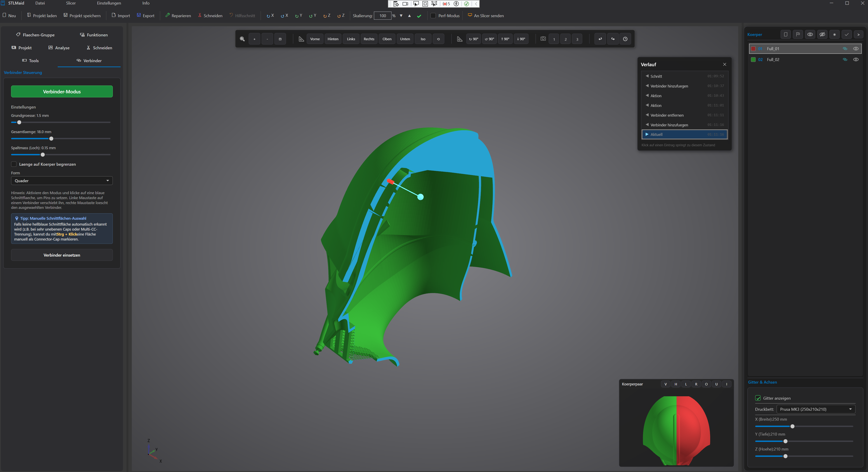Viewport: 868px width, 472px height.
Task: Switch to the Funktionen tab
Action: (x=94, y=35)
